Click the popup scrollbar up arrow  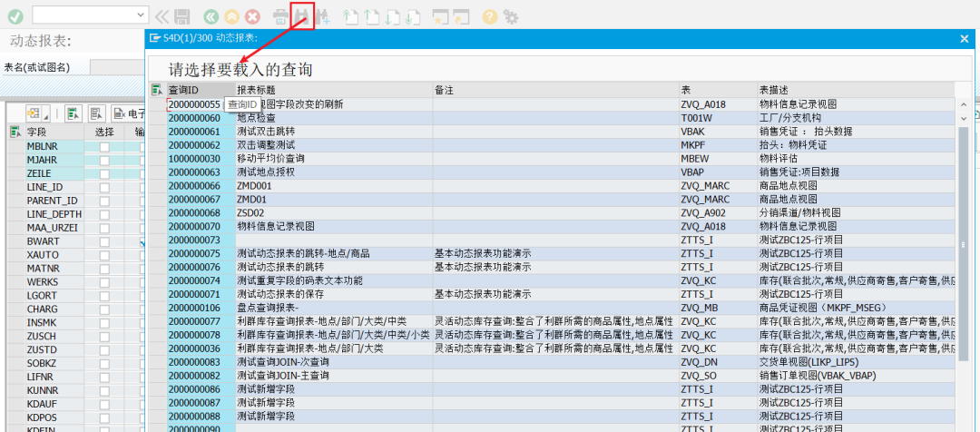point(963,104)
